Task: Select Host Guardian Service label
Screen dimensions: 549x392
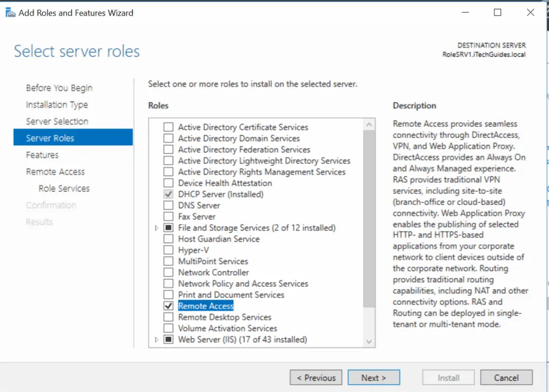Action: click(219, 239)
